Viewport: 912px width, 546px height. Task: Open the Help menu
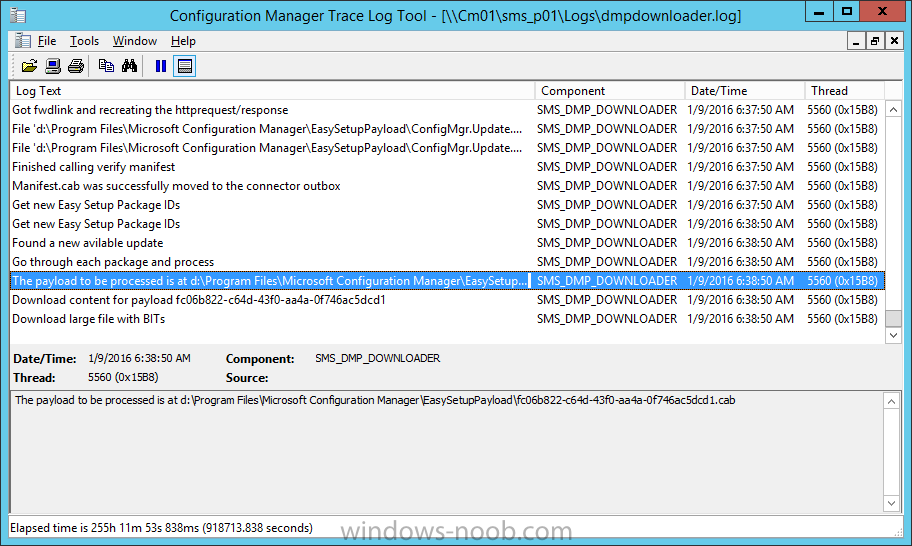click(183, 41)
